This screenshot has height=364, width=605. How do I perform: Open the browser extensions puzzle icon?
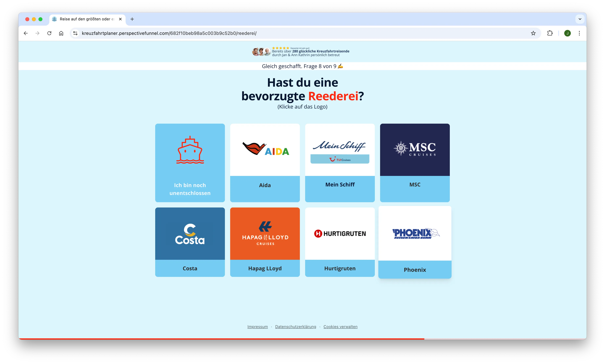[x=550, y=33]
